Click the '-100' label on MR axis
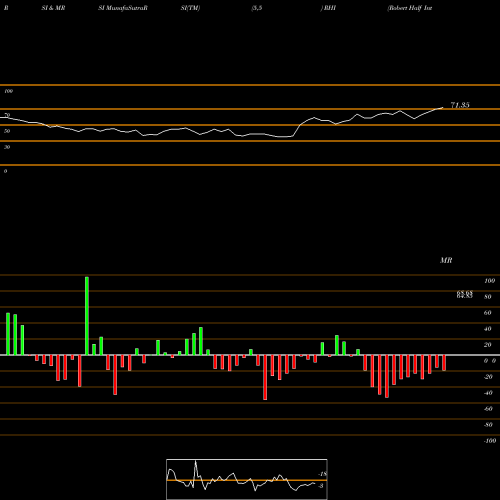Image resolution: width=500 pixels, height=500 pixels. coord(490,441)
